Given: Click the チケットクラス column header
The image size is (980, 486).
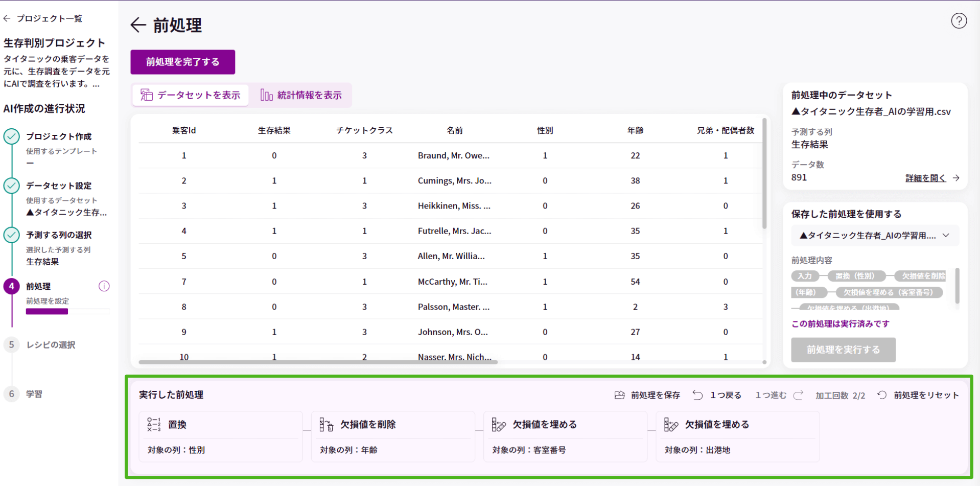Looking at the screenshot, I should tap(364, 130).
